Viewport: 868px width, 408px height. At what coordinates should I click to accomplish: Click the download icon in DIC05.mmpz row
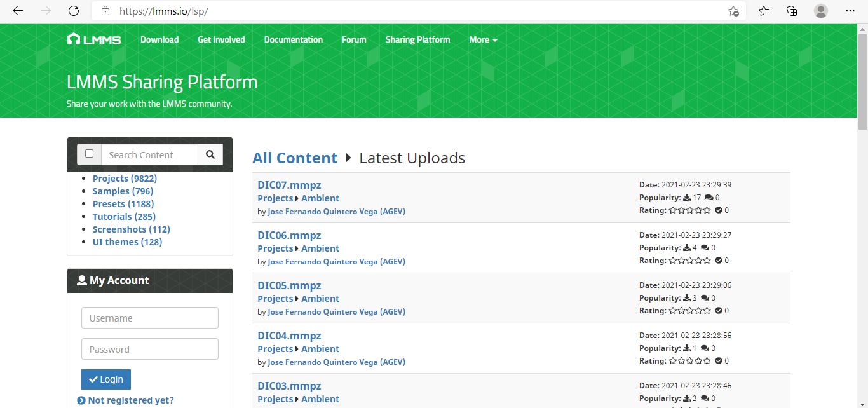687,298
